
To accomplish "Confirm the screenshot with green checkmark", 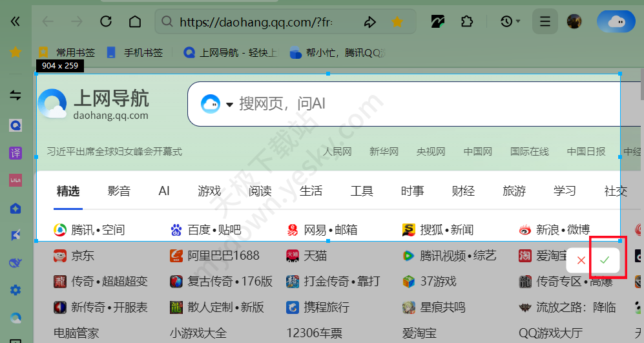I will 605,260.
